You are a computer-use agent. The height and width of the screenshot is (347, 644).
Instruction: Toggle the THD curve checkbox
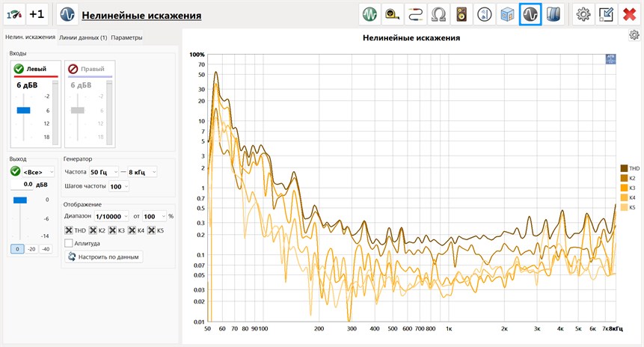(x=70, y=230)
